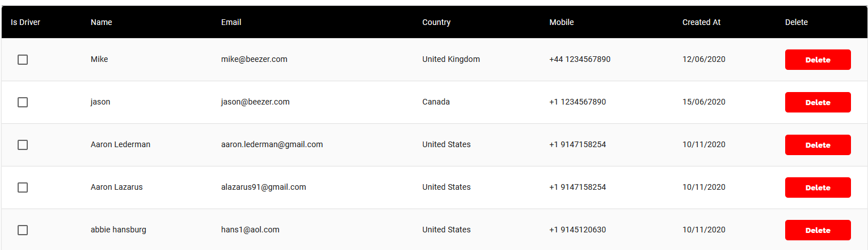Enable Is Driver for Aaron Lederman
The width and height of the screenshot is (868, 250).
(x=23, y=145)
